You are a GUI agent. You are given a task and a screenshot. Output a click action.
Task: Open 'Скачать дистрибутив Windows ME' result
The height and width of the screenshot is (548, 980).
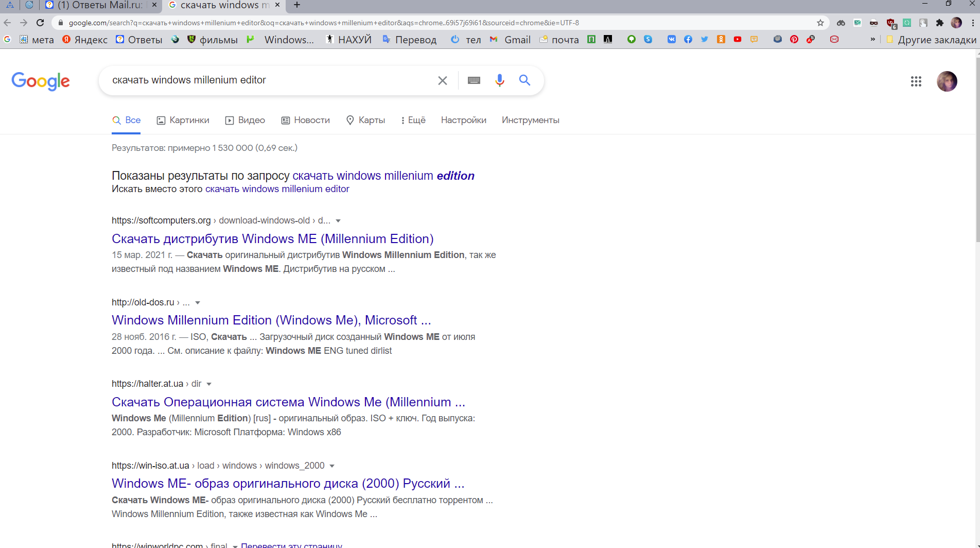(273, 239)
